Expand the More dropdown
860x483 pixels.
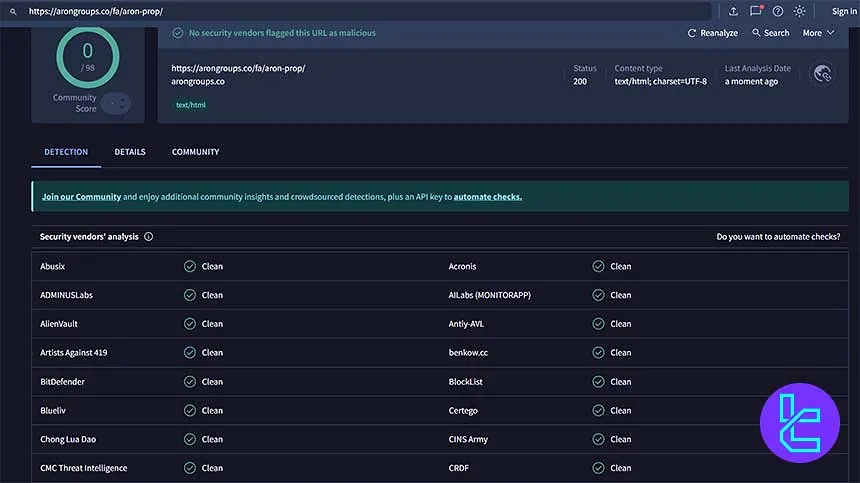818,33
